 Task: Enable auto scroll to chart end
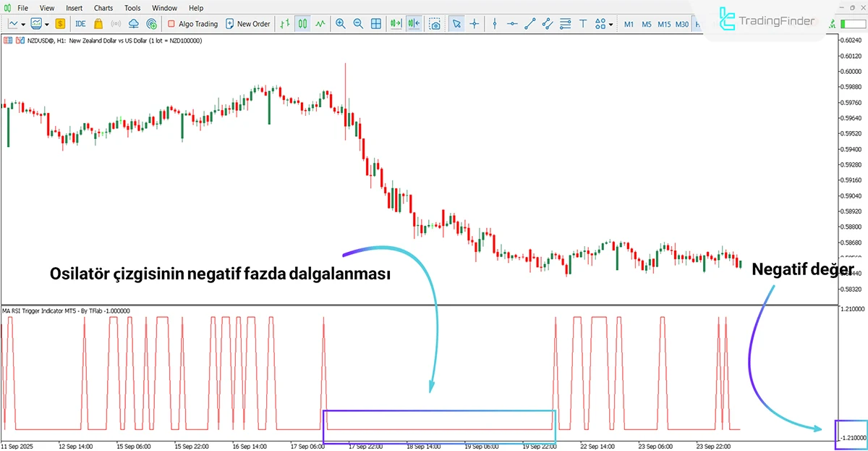coord(395,23)
